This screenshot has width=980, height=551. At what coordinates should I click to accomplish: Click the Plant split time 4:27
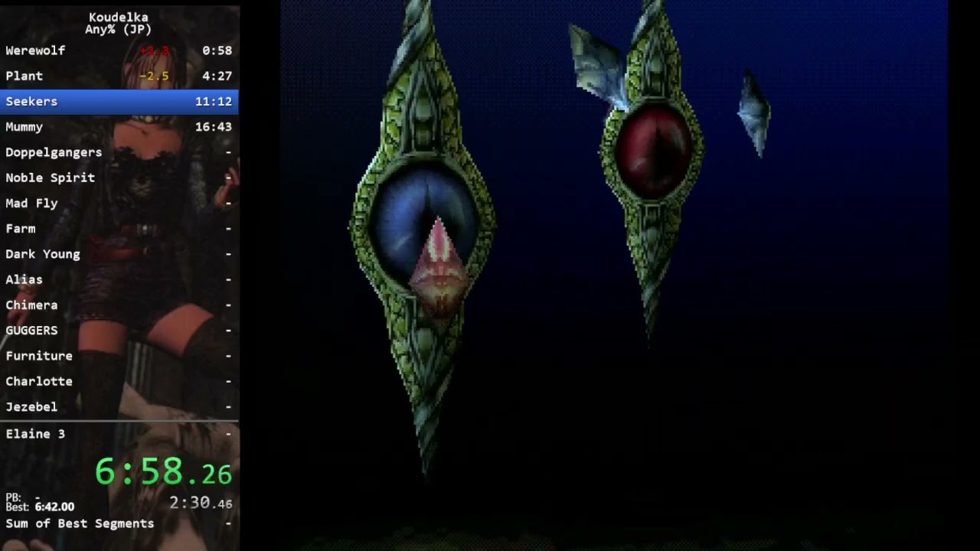tap(217, 76)
